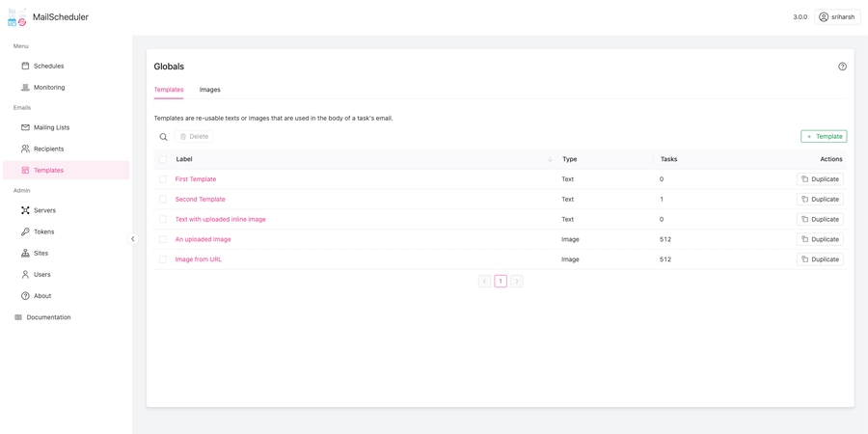The height and width of the screenshot is (434, 868).
Task: Open Schedules in the sidebar menu
Action: click(66, 66)
